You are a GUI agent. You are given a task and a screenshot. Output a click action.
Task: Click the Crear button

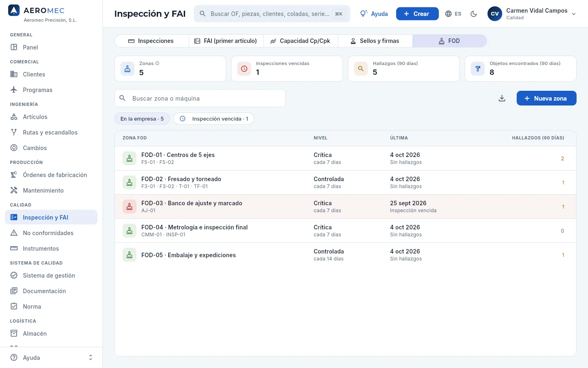pos(417,14)
